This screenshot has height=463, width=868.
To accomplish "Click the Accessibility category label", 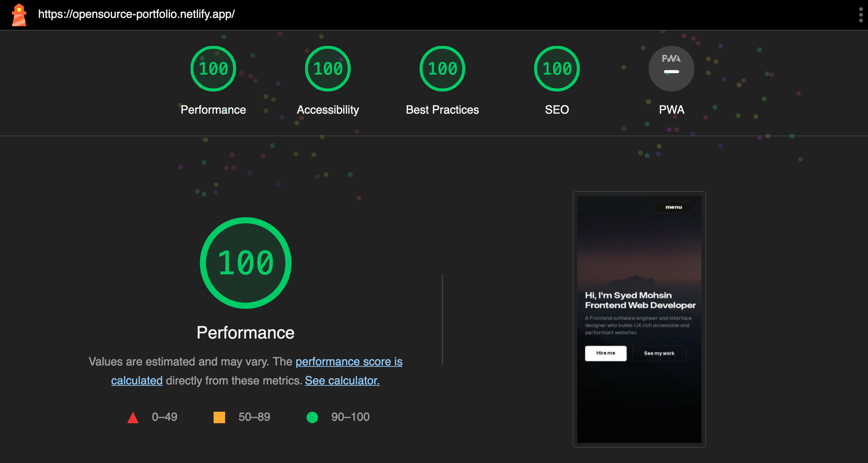I will [328, 110].
